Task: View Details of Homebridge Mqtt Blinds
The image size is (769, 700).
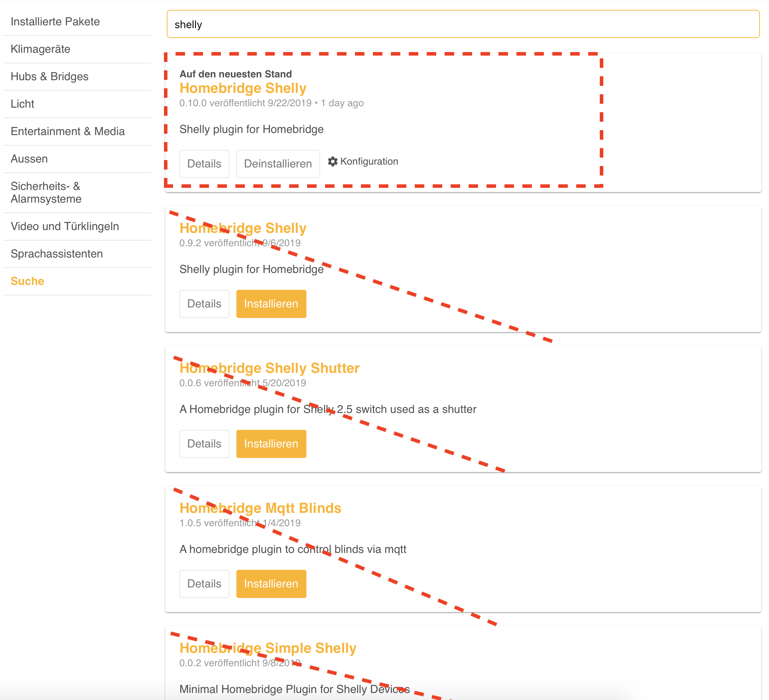Action: pos(204,584)
